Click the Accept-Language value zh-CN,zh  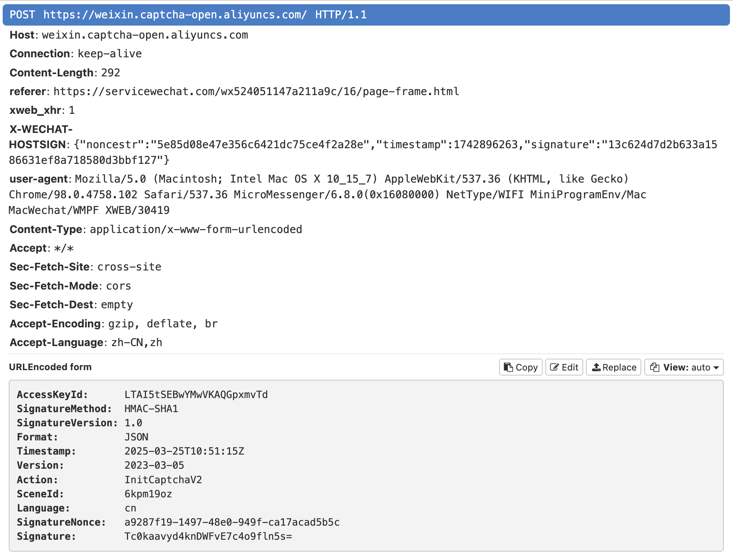coord(136,342)
